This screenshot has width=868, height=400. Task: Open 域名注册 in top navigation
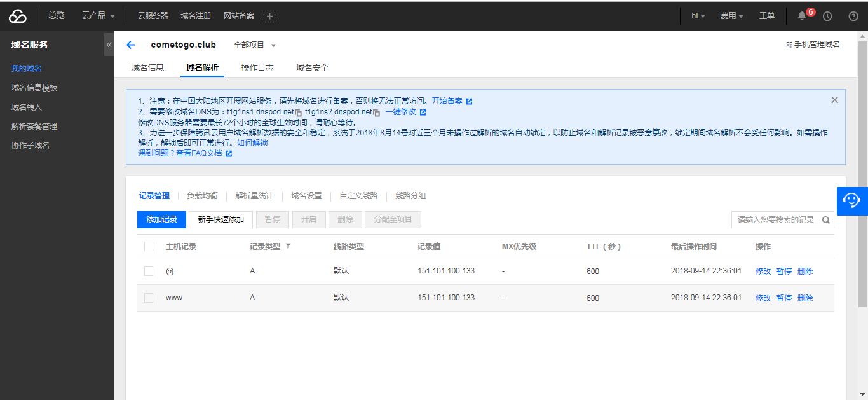point(196,16)
